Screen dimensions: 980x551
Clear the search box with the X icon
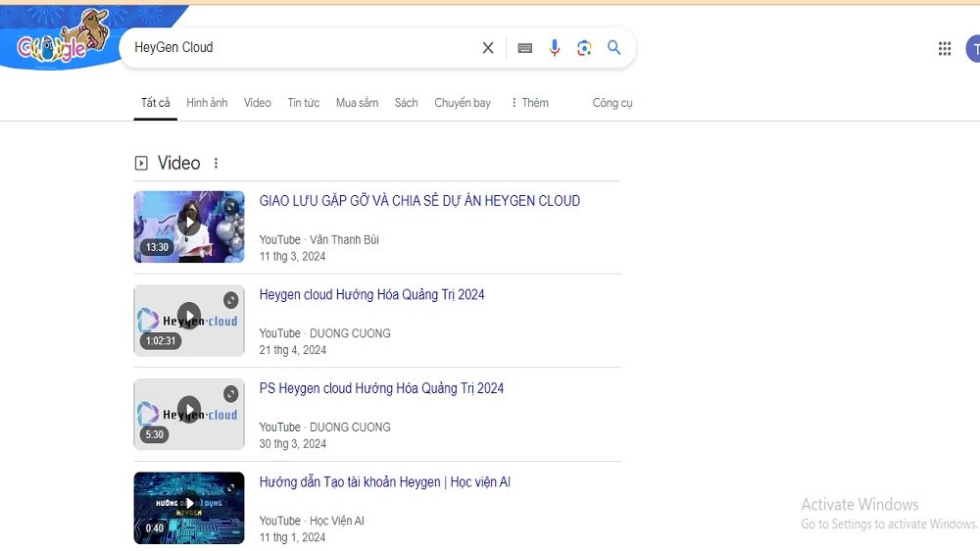(488, 47)
